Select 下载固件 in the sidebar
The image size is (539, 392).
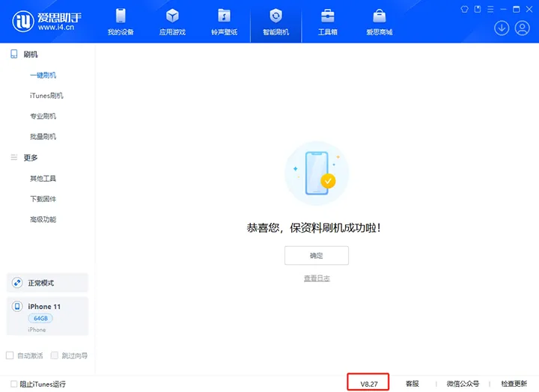(x=43, y=199)
